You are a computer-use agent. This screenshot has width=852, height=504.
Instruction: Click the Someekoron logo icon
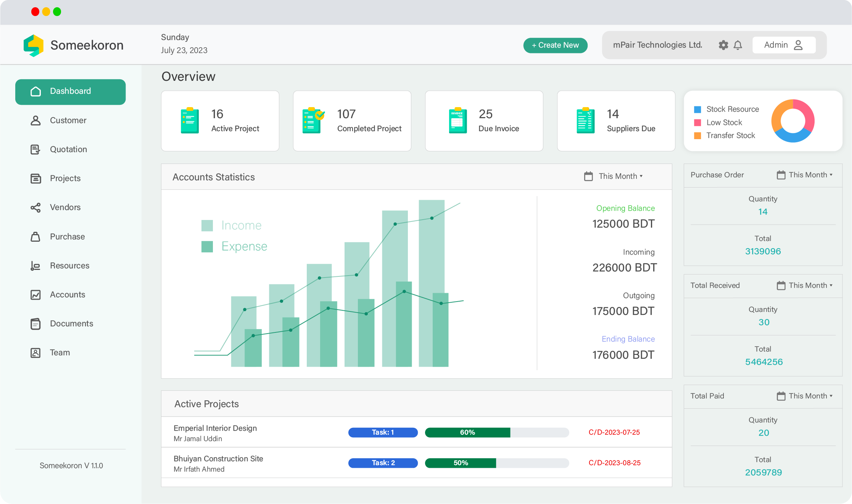click(34, 45)
